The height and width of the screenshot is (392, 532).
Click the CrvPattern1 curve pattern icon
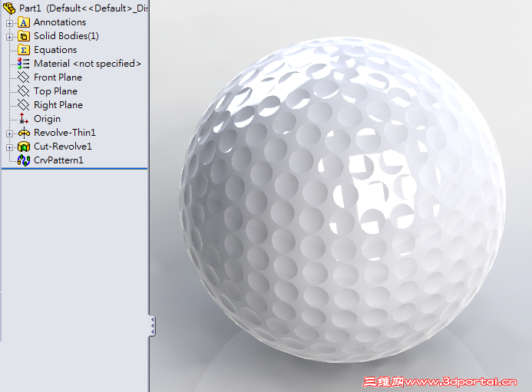coord(24,160)
